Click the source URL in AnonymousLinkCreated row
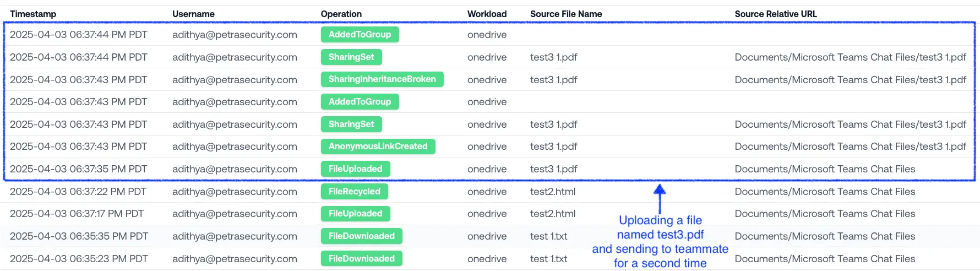Viewport: 980px width, 271px height. [850, 147]
